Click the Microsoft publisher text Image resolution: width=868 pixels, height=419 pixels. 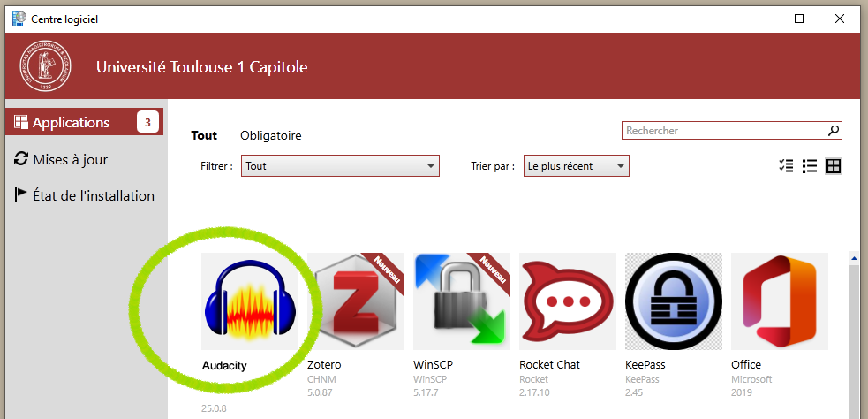751,379
